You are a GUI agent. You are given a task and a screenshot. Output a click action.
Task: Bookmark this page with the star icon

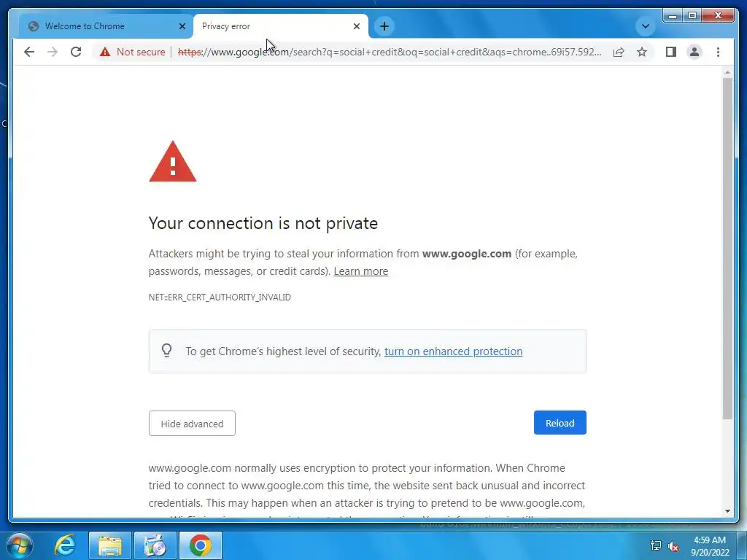tap(642, 52)
